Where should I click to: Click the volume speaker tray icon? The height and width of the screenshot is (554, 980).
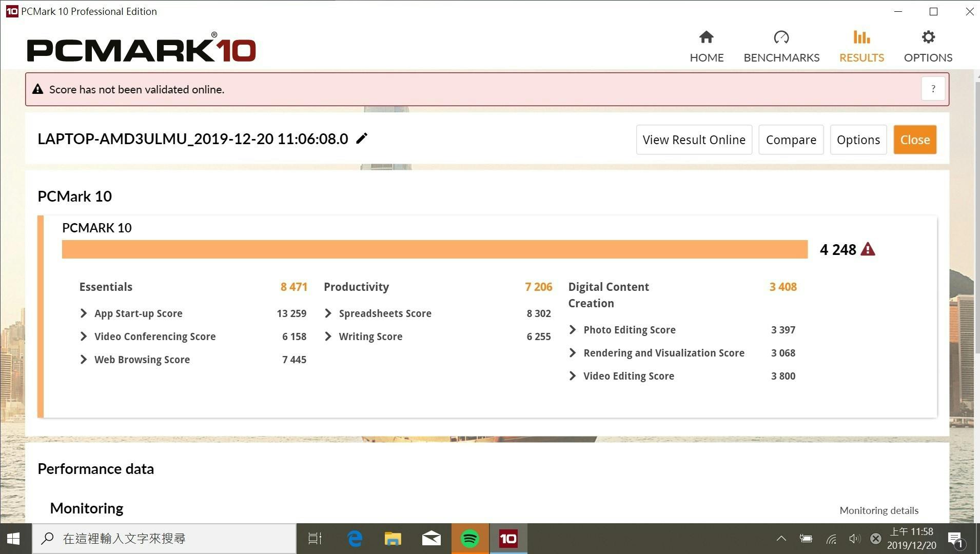(x=854, y=539)
